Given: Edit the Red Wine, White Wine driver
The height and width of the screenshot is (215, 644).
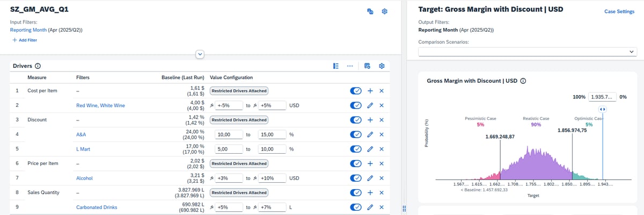Looking at the screenshot, I should pyautogui.click(x=370, y=105).
